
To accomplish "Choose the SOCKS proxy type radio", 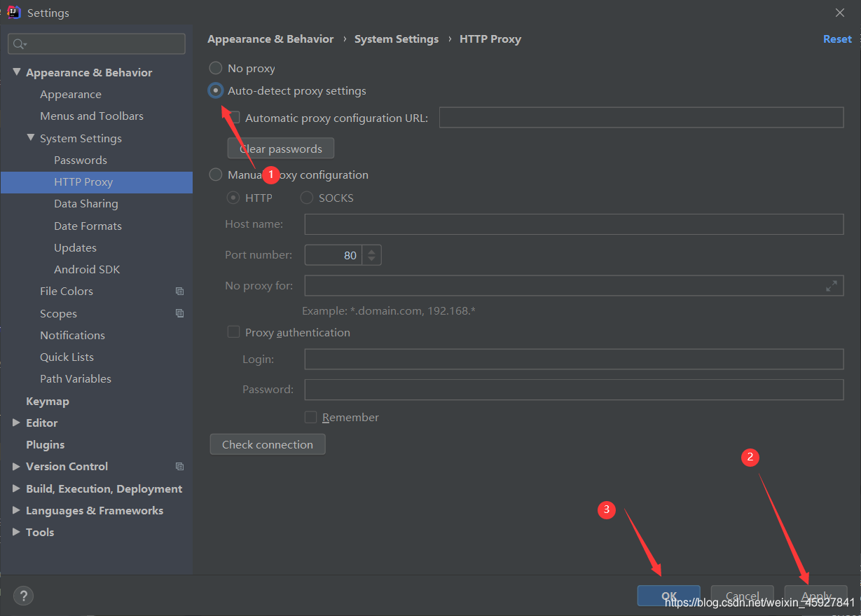I will [306, 198].
